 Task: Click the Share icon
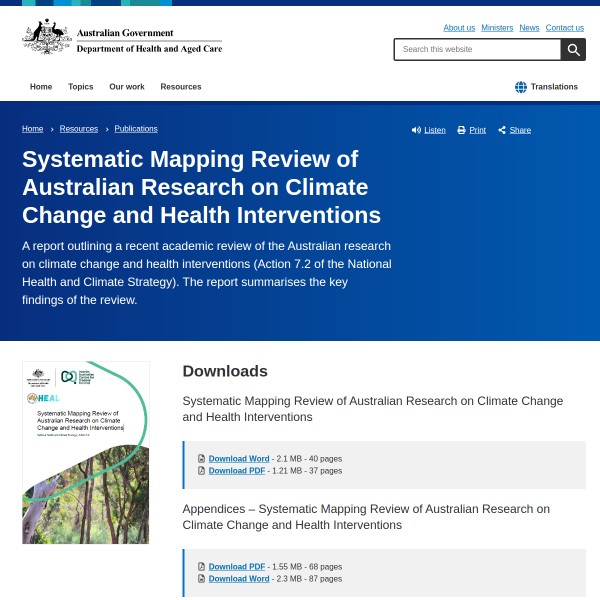pos(502,130)
